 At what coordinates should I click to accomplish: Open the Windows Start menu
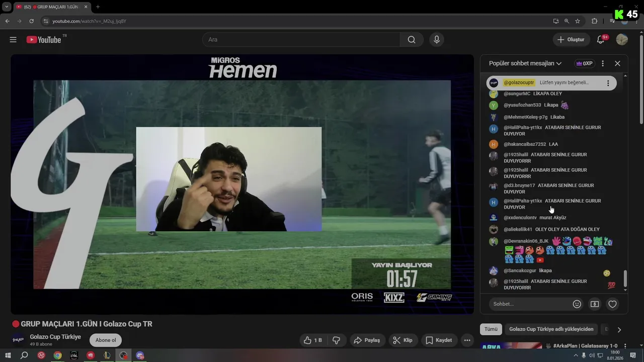[x=8, y=355]
